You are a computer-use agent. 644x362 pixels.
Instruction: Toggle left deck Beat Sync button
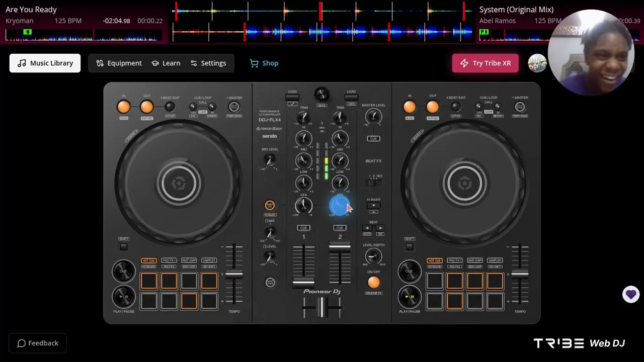234,107
